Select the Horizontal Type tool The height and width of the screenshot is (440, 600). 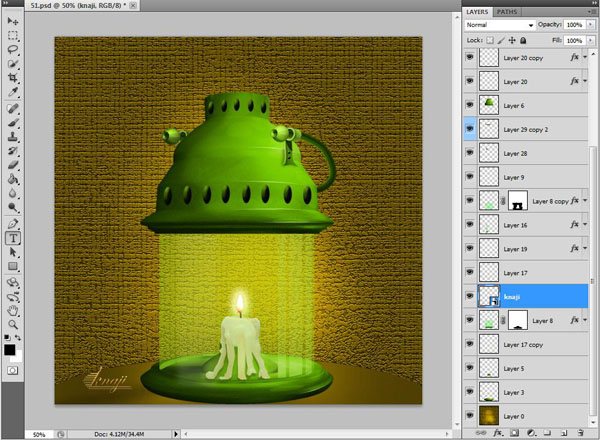coord(13,239)
